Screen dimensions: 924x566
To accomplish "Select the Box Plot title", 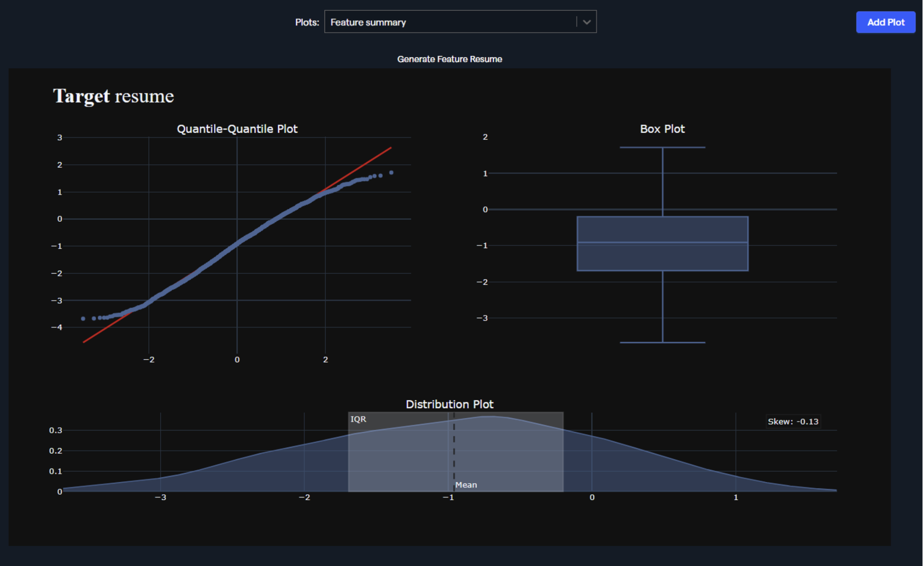I will point(662,129).
